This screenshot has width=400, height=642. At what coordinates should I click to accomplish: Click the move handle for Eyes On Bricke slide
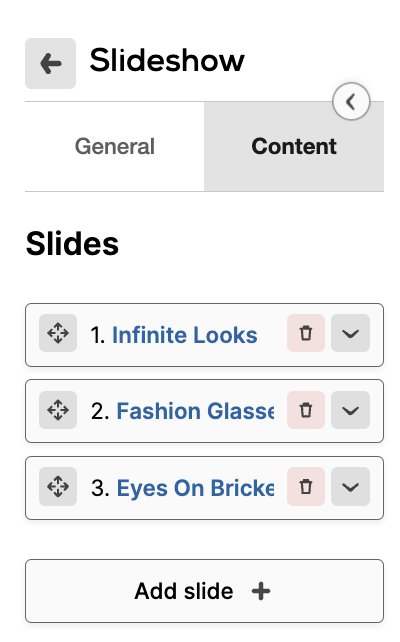[58, 486]
